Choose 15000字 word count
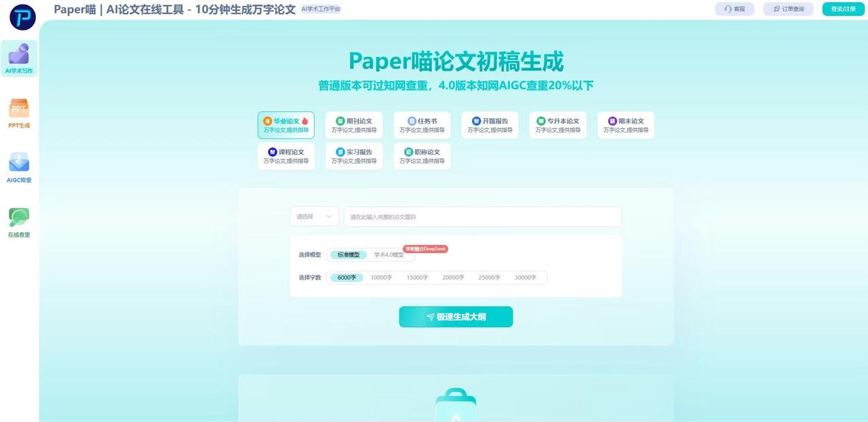Screen dimensions: 868x422 pyautogui.click(x=417, y=277)
